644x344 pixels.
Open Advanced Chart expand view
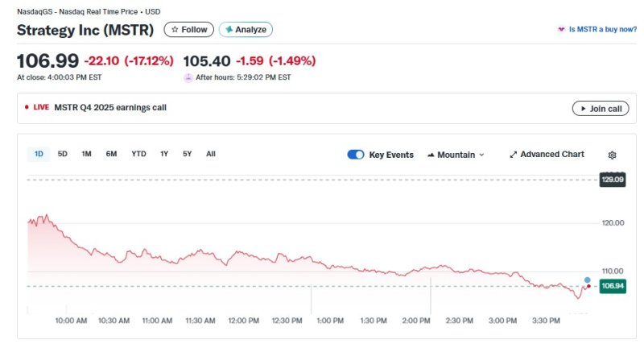point(547,155)
